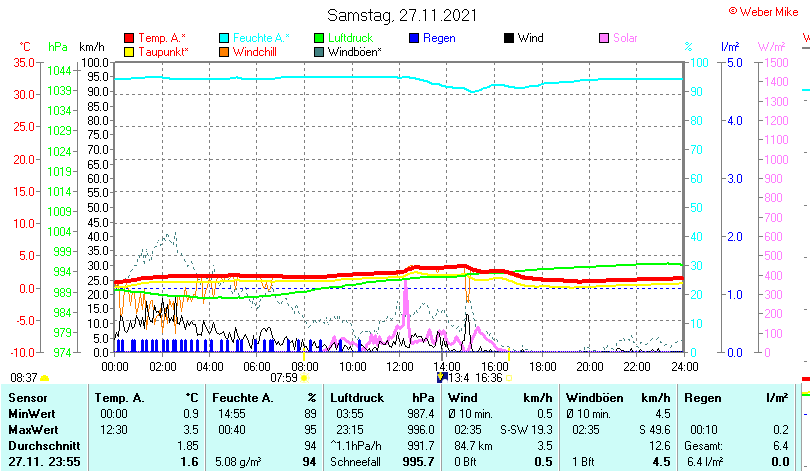Click the cyan Feuchte A. legend swatch
The width and height of the screenshot is (810, 471).
tap(224, 38)
